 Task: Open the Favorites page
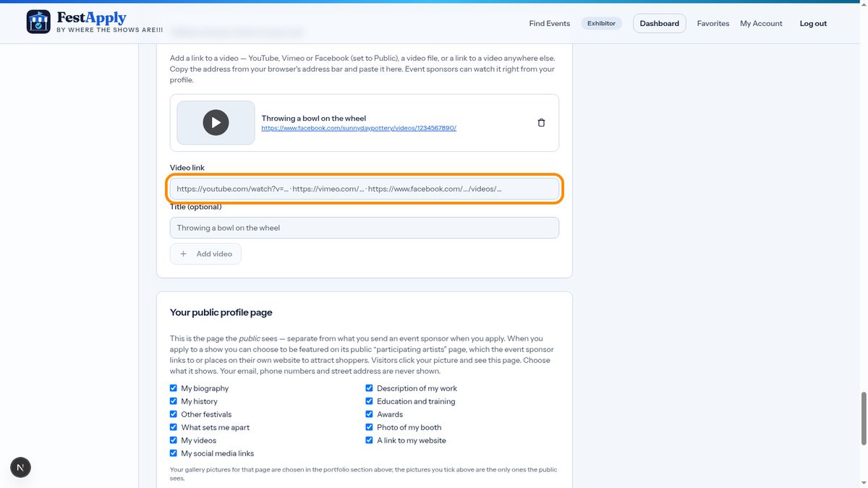coord(713,23)
